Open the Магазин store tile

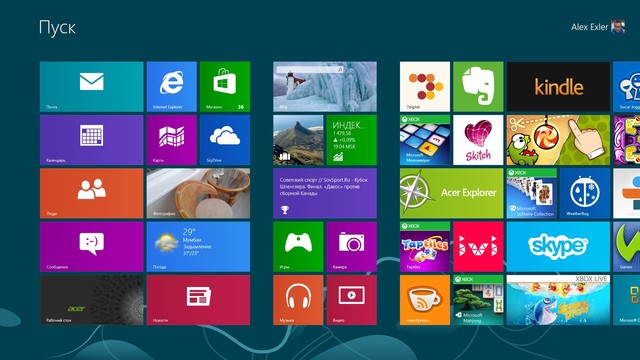click(225, 87)
